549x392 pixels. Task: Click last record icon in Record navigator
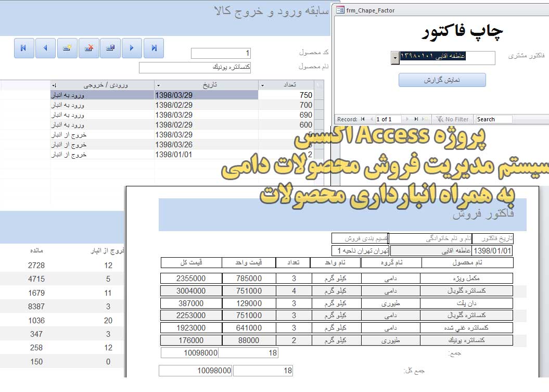[x=416, y=119]
